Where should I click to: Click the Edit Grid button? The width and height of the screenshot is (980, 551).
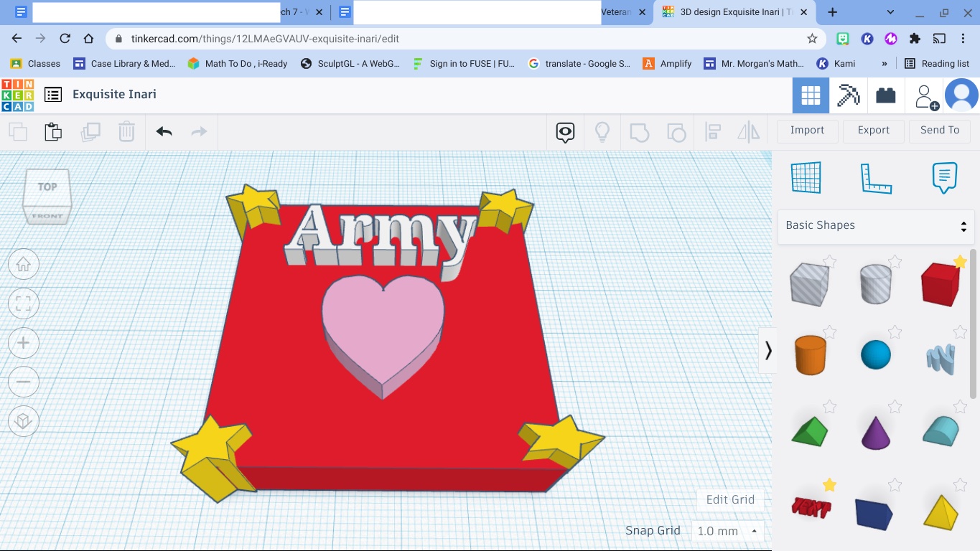(x=730, y=500)
